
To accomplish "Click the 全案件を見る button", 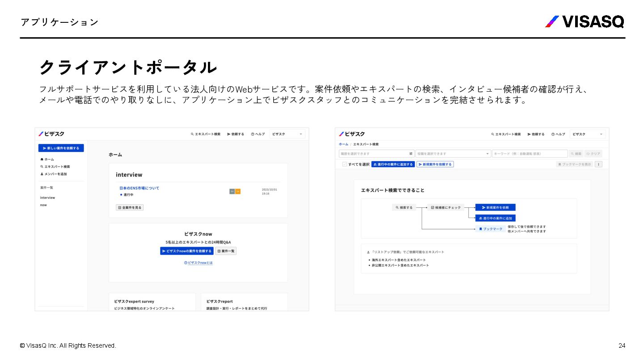I will pos(130,207).
